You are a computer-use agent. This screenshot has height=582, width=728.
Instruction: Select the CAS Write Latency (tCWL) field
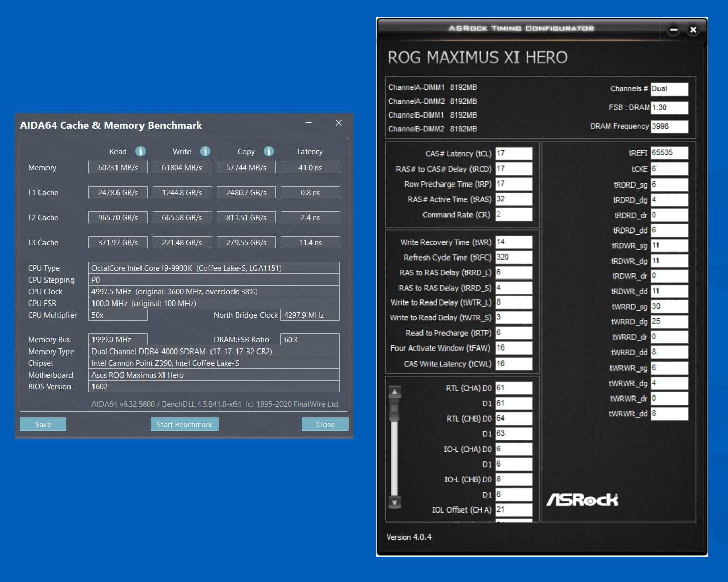coord(514,364)
